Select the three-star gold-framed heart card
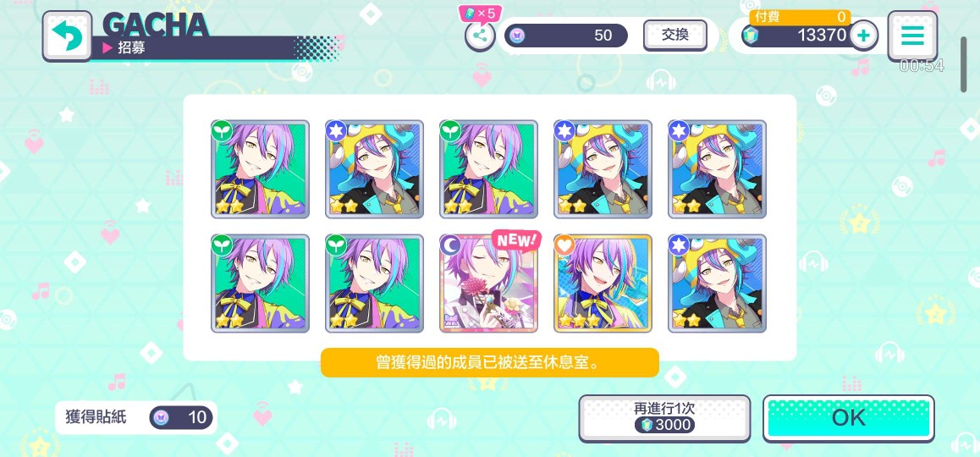 pos(603,284)
